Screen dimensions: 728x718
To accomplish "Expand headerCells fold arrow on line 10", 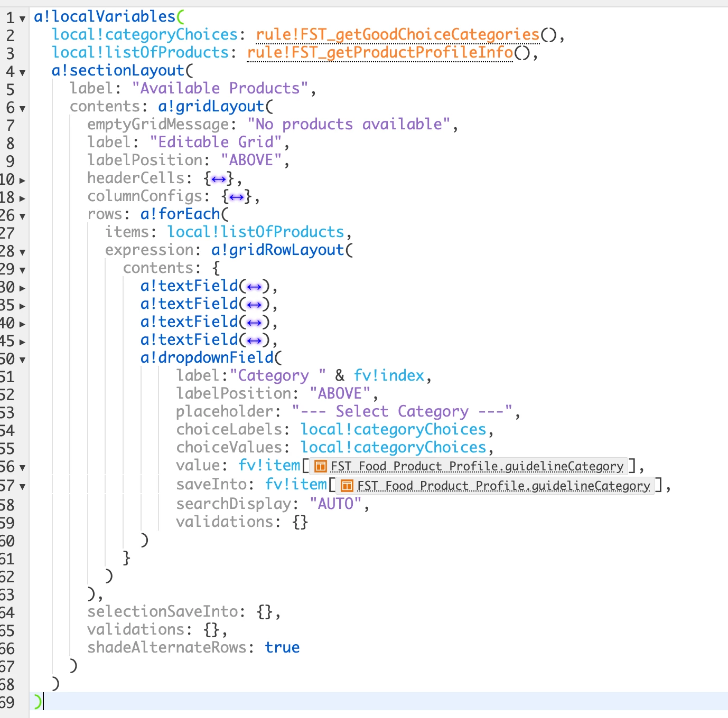I will pos(22,181).
